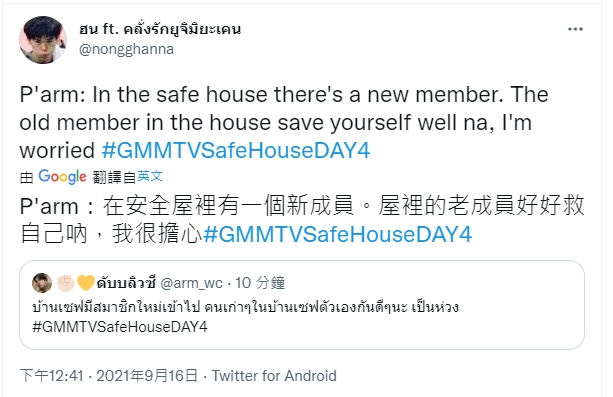Open the quoted tweet author's avatar
The height and width of the screenshot is (397, 613).
[42, 283]
